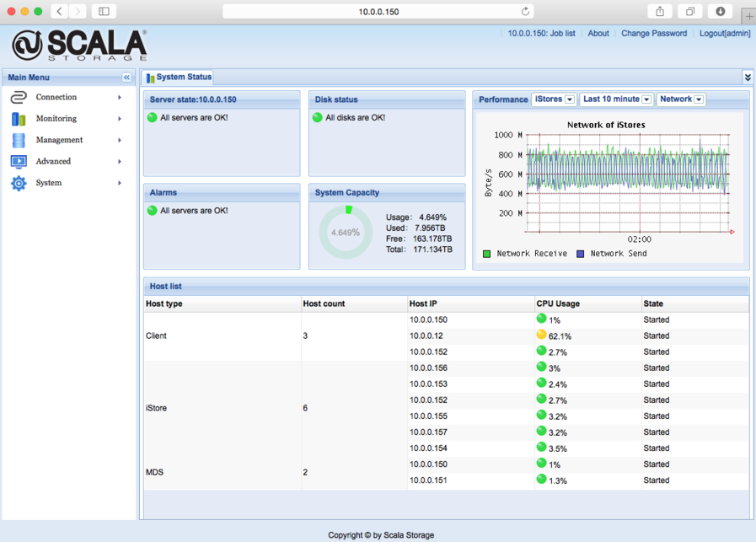Open the Network metric dropdown
756x542 pixels.
681,99
